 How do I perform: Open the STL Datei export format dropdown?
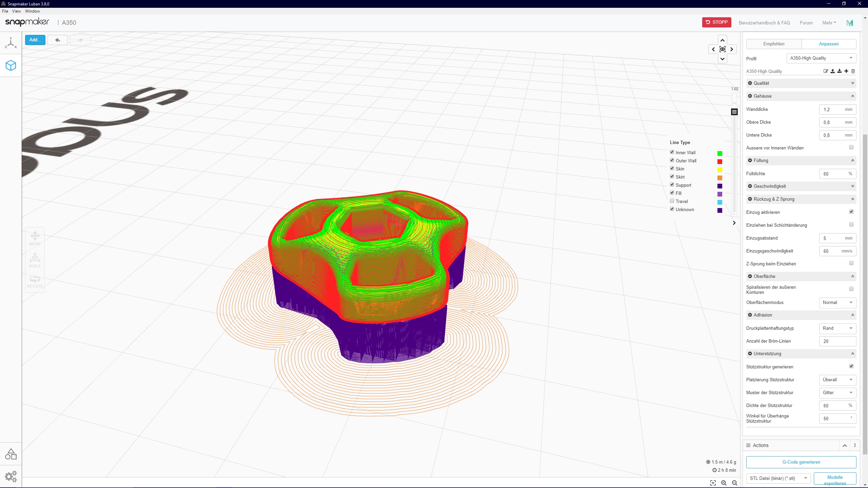pyautogui.click(x=778, y=479)
